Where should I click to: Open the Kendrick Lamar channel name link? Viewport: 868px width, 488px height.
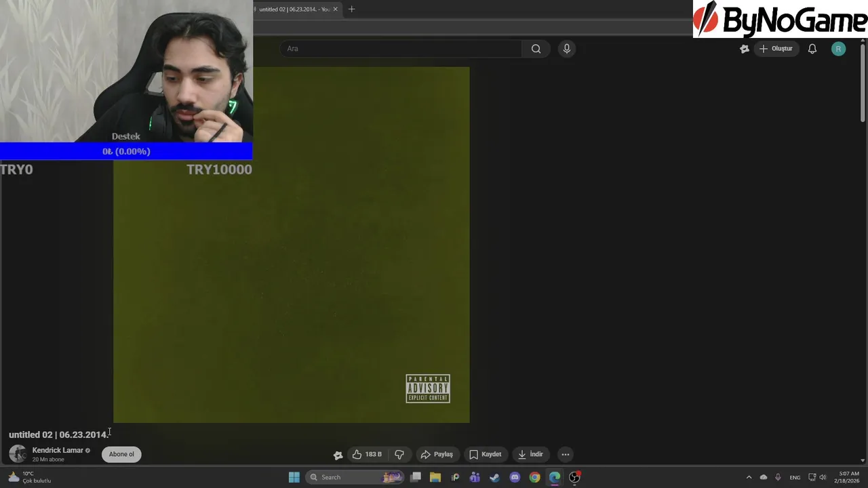(x=58, y=450)
